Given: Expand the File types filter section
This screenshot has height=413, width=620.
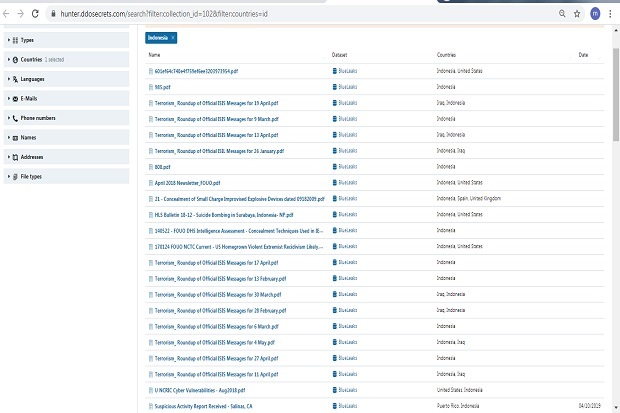Looking at the screenshot, I should (66, 176).
